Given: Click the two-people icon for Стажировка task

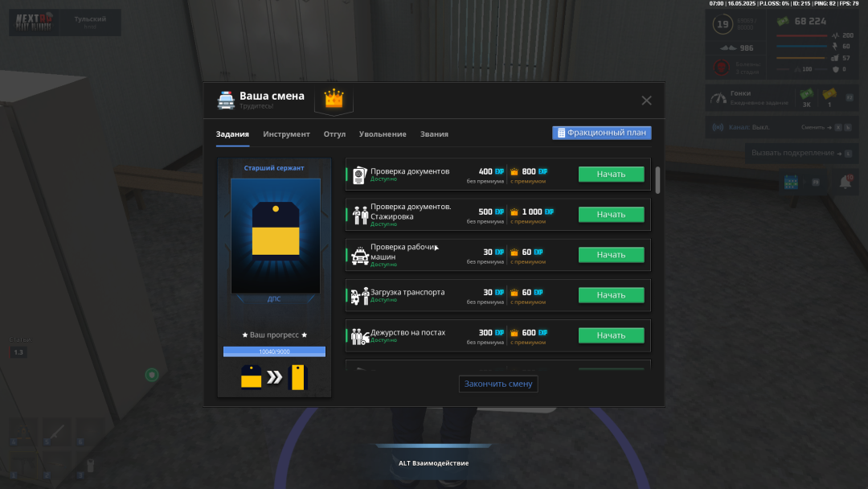Looking at the screenshot, I should (x=360, y=216).
